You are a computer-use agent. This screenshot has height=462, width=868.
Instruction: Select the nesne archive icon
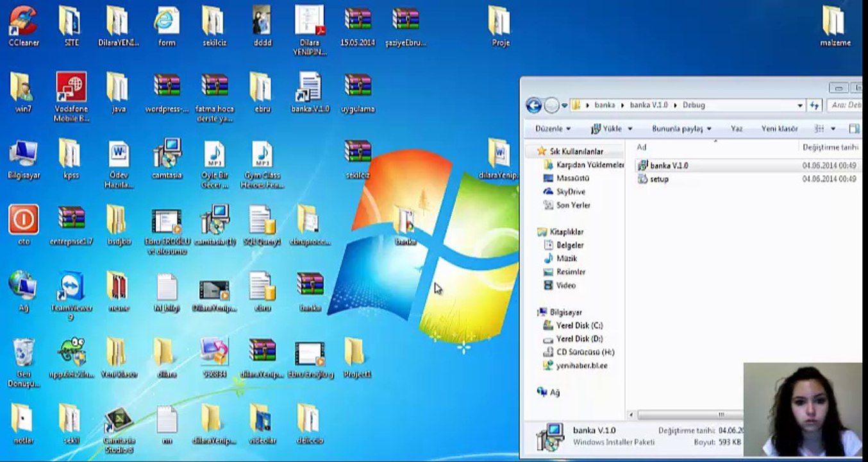(119, 292)
